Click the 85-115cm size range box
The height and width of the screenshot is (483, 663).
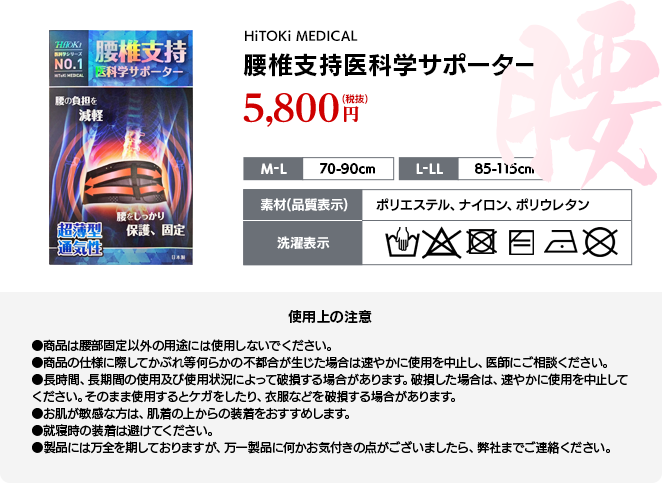point(501,169)
